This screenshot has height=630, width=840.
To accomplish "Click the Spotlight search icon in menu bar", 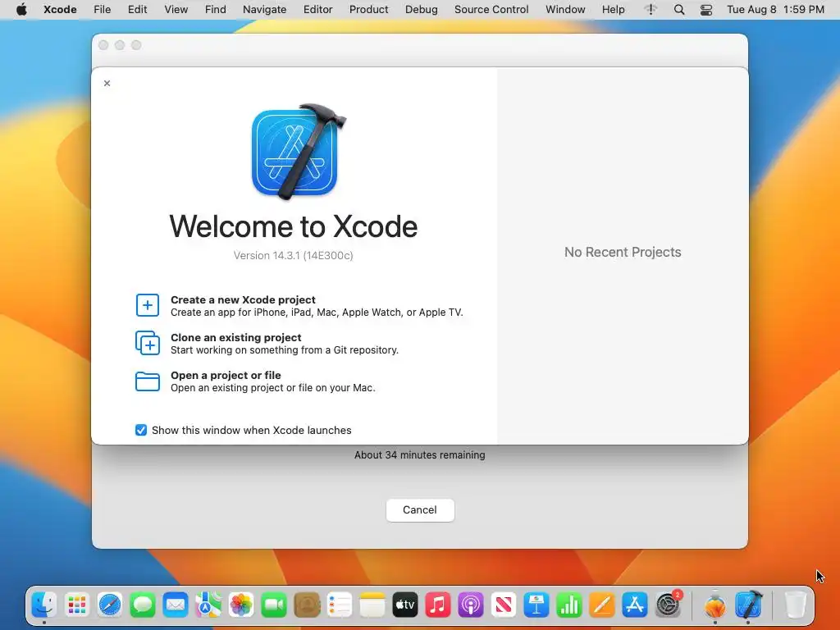I will (678, 10).
